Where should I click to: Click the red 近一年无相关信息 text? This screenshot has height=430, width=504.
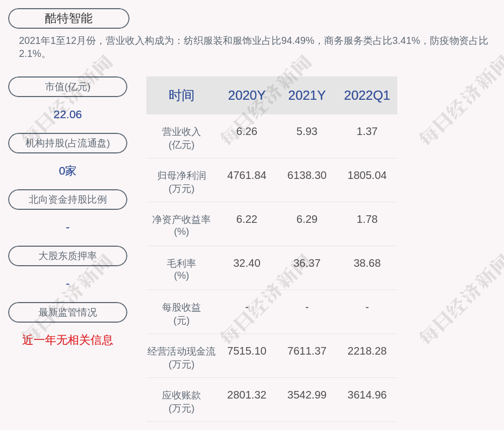pos(68,340)
